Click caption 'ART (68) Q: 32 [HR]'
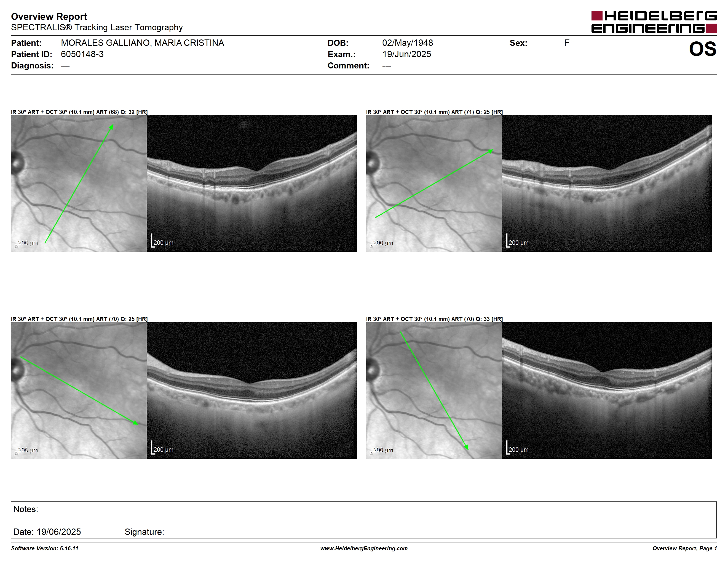Image resolution: width=728 pixels, height=563 pixels. [122, 112]
